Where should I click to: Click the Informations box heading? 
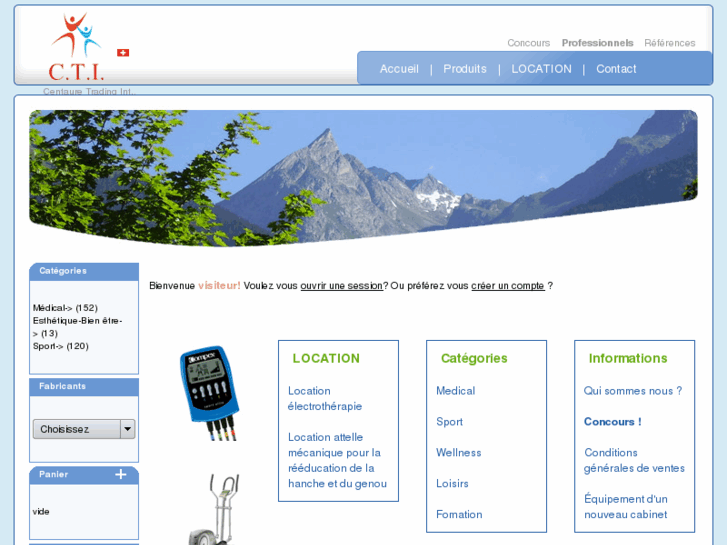(628, 359)
